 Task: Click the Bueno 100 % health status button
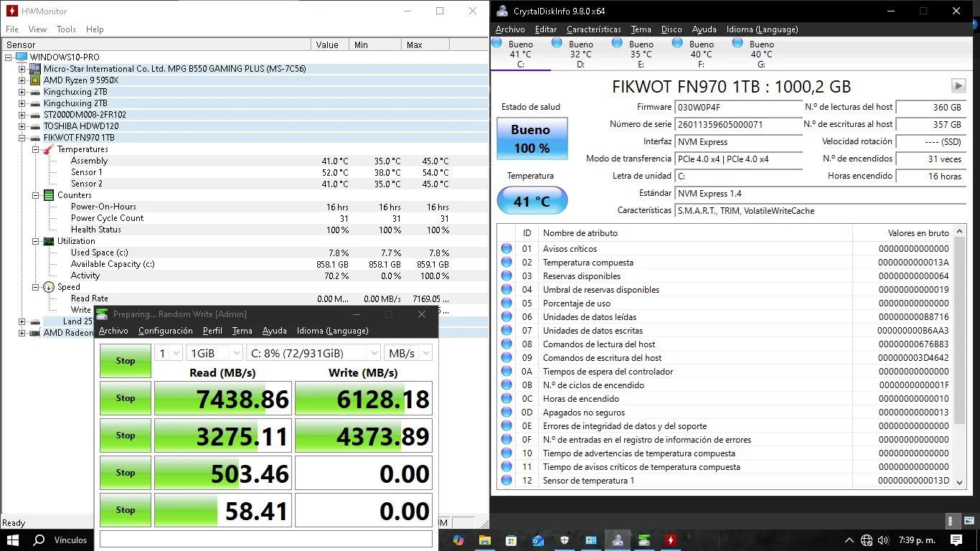click(532, 139)
